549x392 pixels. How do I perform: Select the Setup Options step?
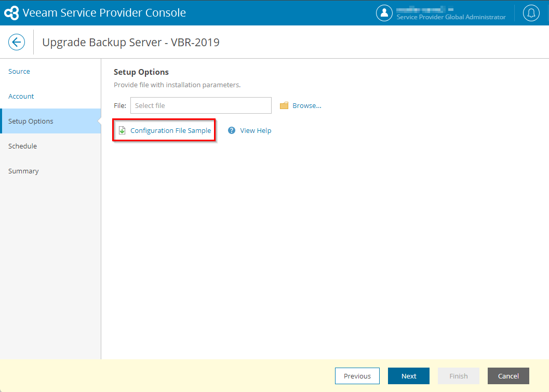tap(50, 121)
